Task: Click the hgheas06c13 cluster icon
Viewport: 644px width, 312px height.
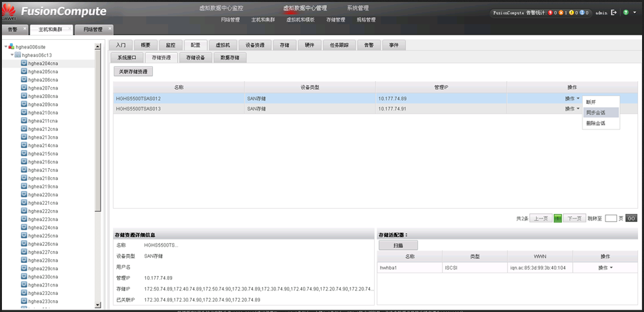Action: pyautogui.click(x=18, y=55)
